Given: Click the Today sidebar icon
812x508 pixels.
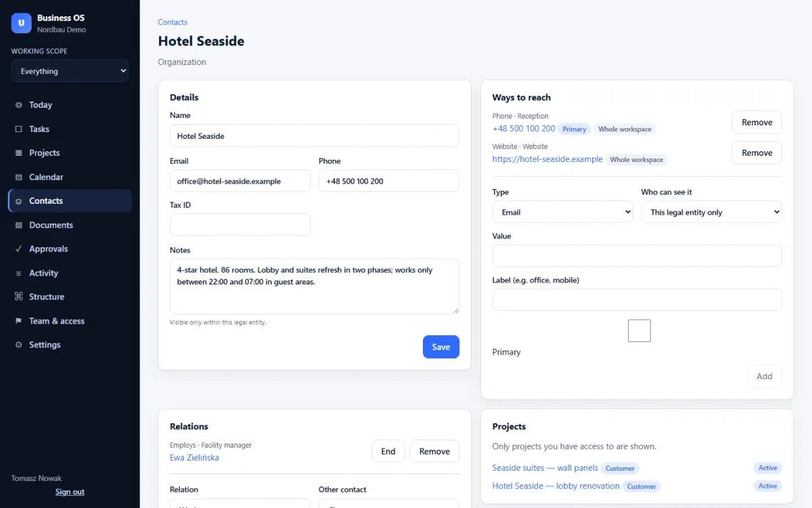Looking at the screenshot, I should 18,105.
